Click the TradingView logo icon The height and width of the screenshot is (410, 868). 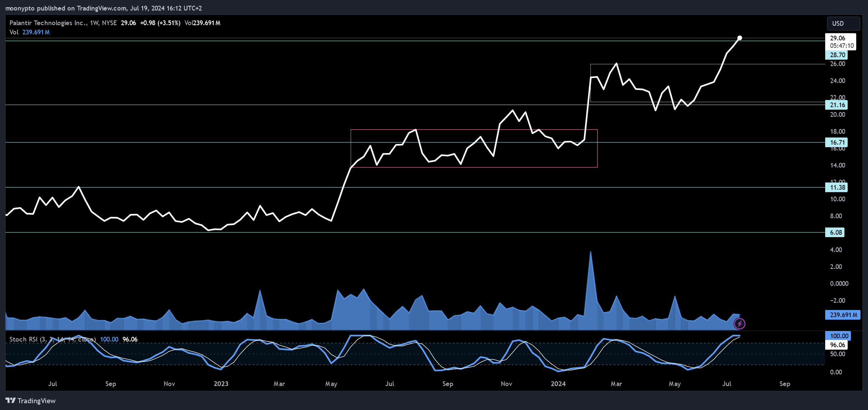tap(10, 401)
